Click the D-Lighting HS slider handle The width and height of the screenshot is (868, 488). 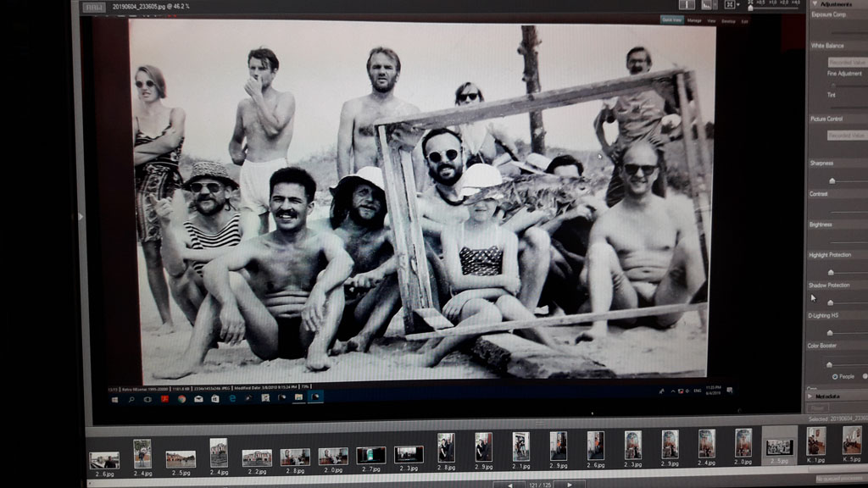(x=830, y=332)
